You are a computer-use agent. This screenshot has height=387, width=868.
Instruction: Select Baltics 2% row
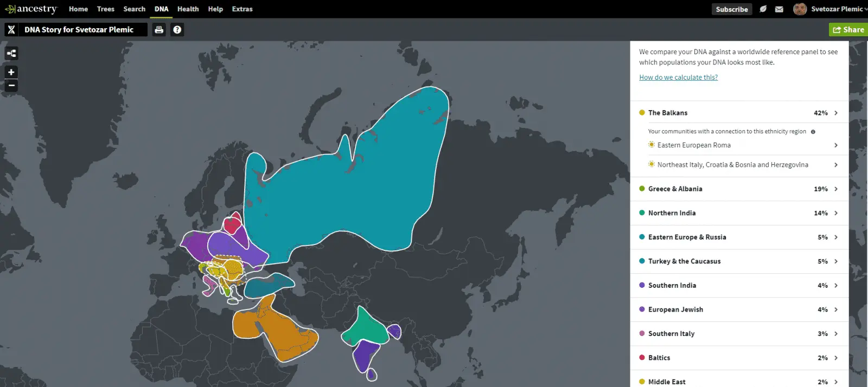[739, 358]
